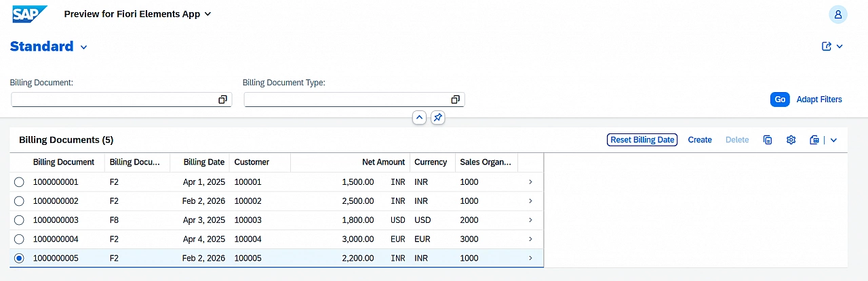Screen dimensions: 868x281
Task: Open value help for Billing Document Type
Action: pyautogui.click(x=455, y=100)
